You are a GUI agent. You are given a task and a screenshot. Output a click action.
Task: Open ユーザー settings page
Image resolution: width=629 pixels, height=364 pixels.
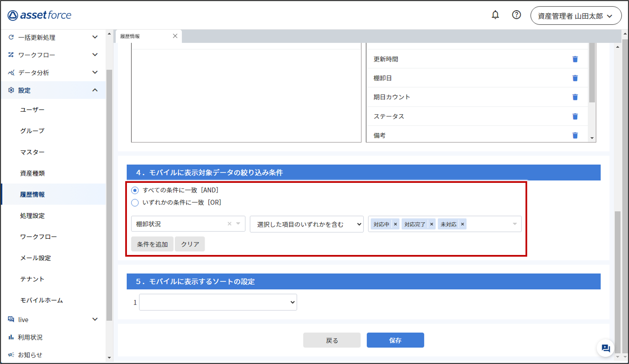[32, 110]
